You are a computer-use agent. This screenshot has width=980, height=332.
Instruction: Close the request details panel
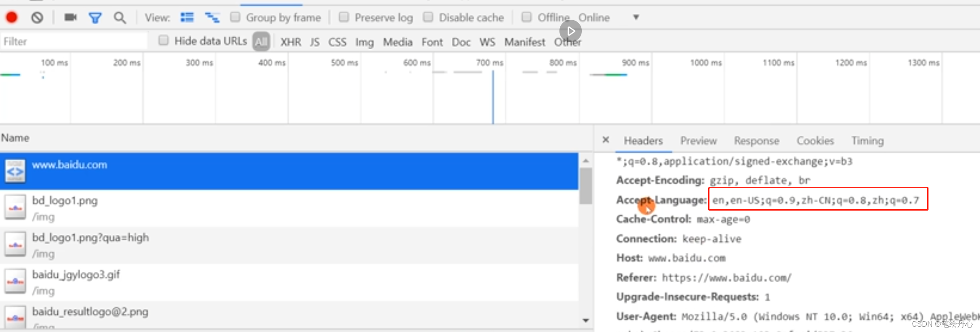point(606,140)
